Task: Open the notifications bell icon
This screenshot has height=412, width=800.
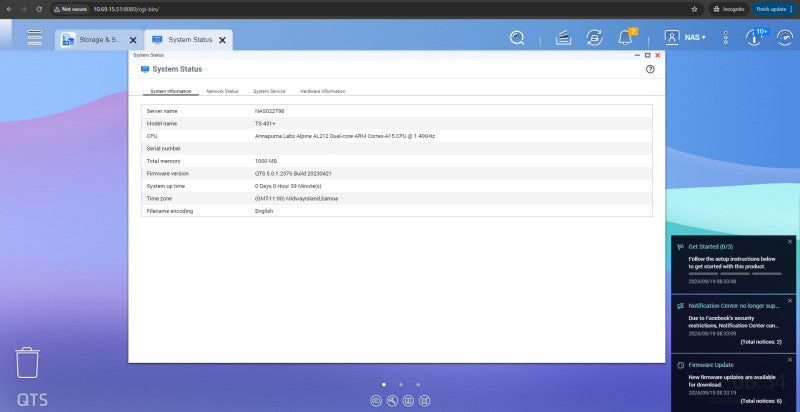Action: click(625, 38)
